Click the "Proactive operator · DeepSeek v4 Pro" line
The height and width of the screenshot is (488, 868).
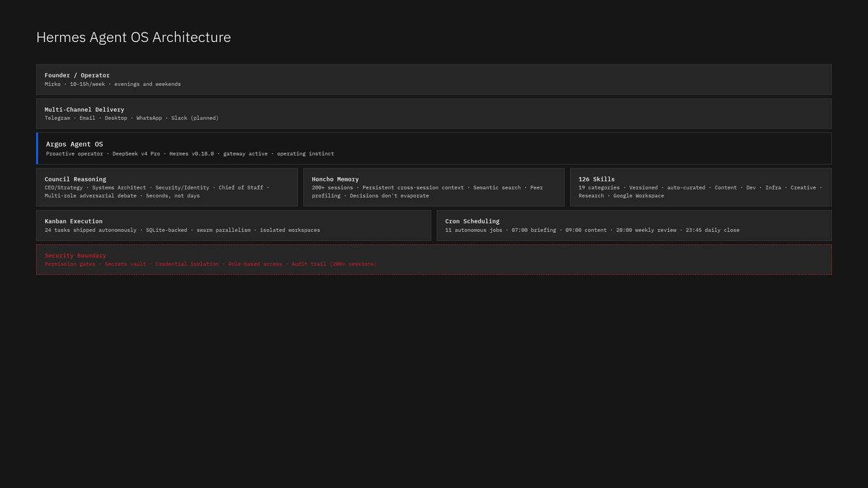[190, 153]
